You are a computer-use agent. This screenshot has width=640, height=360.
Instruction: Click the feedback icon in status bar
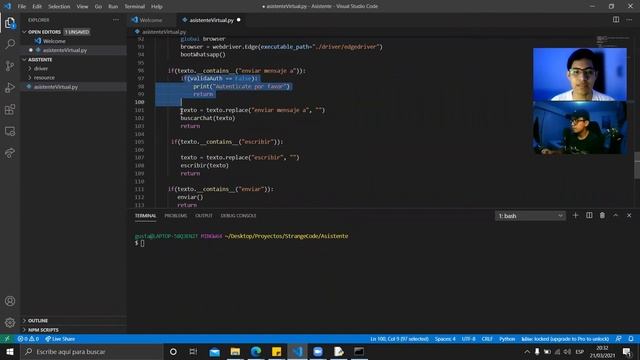tap(618, 339)
